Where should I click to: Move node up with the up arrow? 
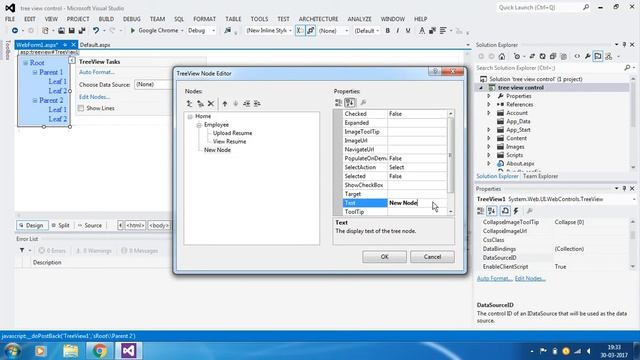coord(225,104)
